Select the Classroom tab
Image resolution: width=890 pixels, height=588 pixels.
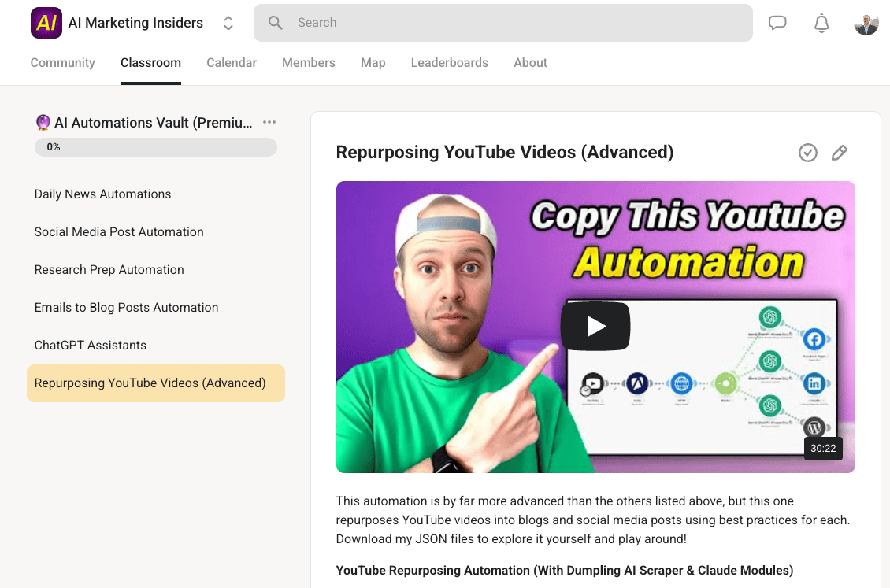click(x=150, y=63)
